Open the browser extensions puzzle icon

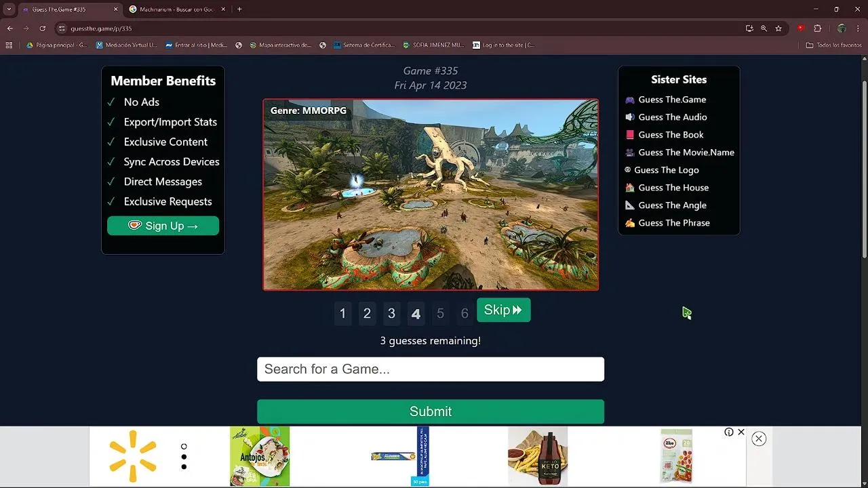pos(817,28)
